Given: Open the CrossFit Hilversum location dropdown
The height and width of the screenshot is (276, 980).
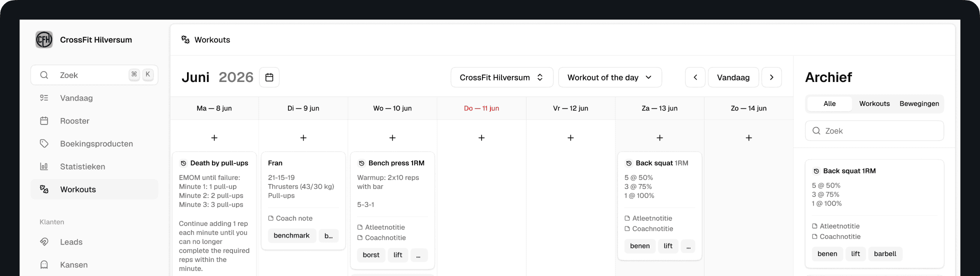Looking at the screenshot, I should click(502, 77).
